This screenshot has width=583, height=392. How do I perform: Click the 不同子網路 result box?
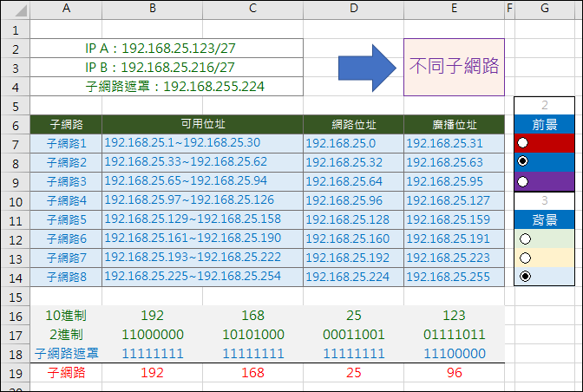point(454,68)
